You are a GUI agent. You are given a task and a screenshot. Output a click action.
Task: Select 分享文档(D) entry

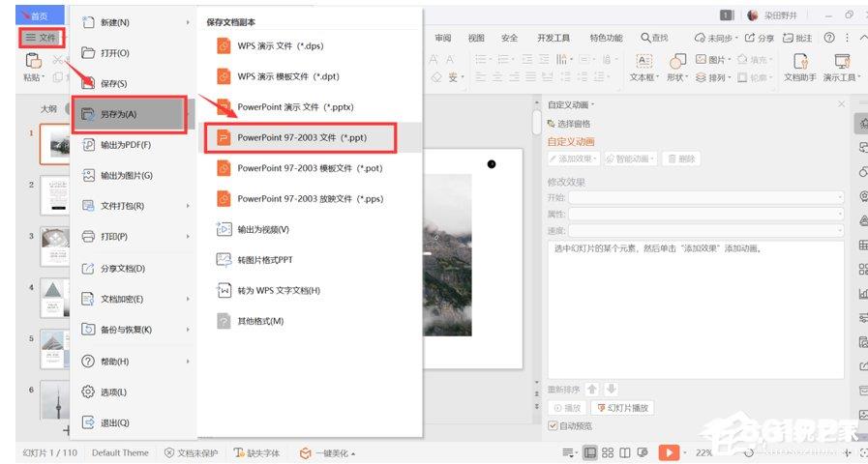(x=134, y=269)
